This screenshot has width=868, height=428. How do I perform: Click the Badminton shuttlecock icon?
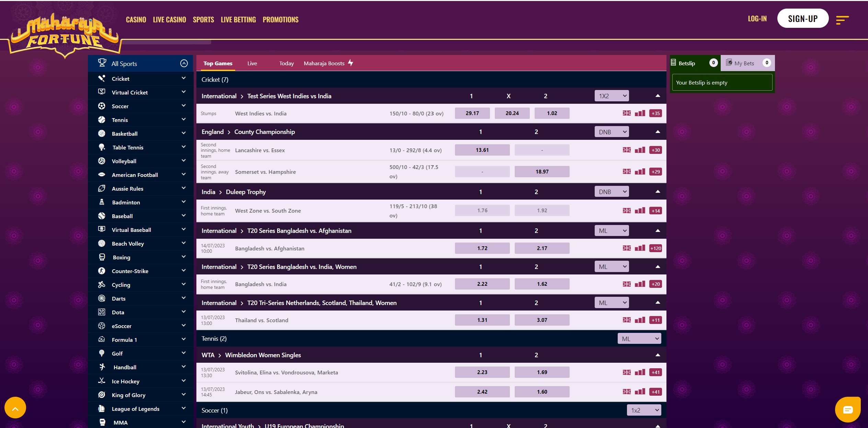coord(102,202)
